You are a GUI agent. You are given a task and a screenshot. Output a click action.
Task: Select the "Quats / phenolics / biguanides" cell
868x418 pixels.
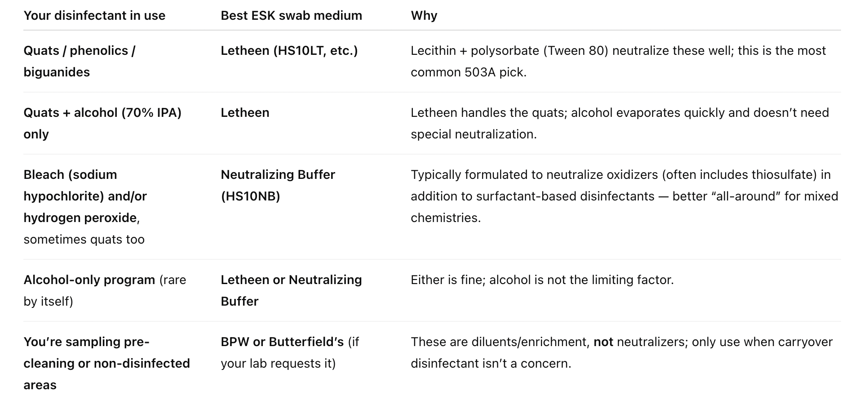coord(80,61)
